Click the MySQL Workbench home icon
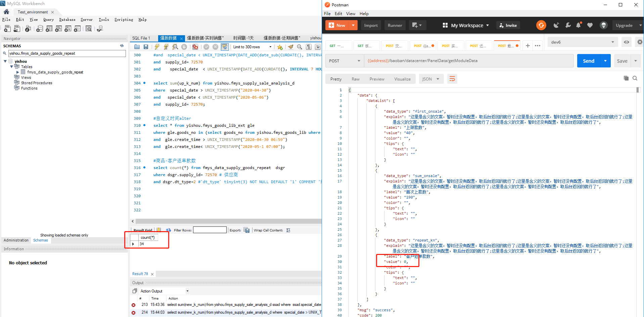644x317 pixels. coord(6,12)
